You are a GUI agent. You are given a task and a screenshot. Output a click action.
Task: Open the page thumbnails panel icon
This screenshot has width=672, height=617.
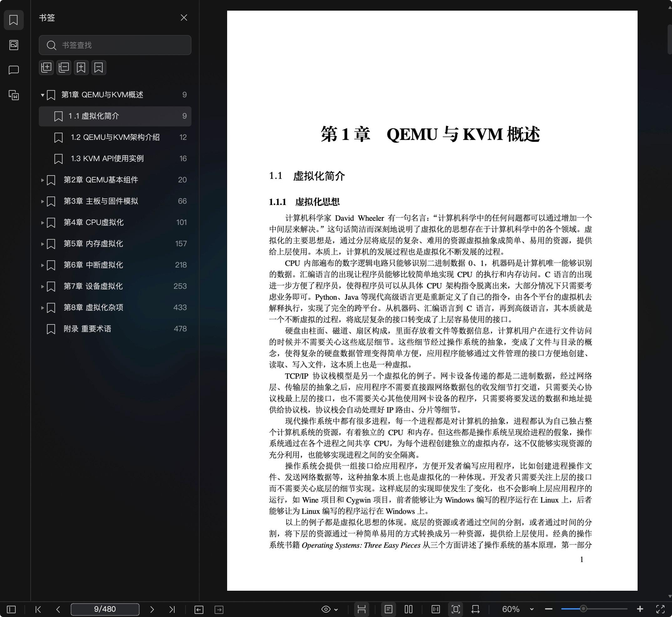point(13,45)
